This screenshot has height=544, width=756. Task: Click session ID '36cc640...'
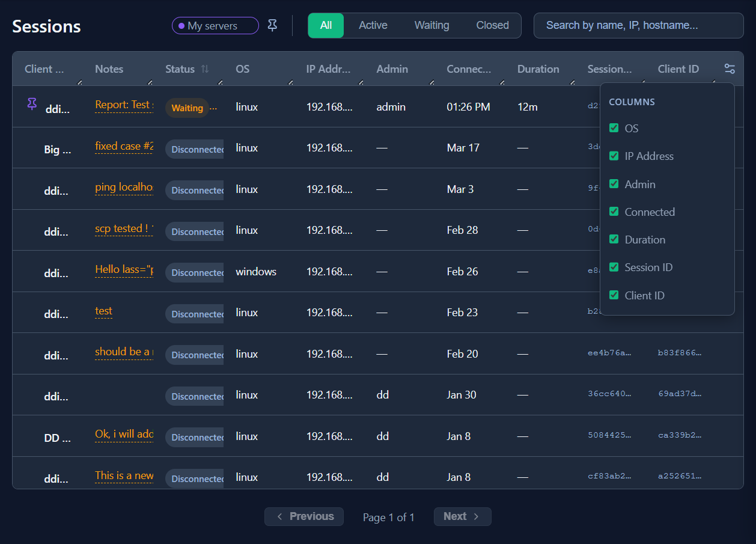(x=609, y=394)
